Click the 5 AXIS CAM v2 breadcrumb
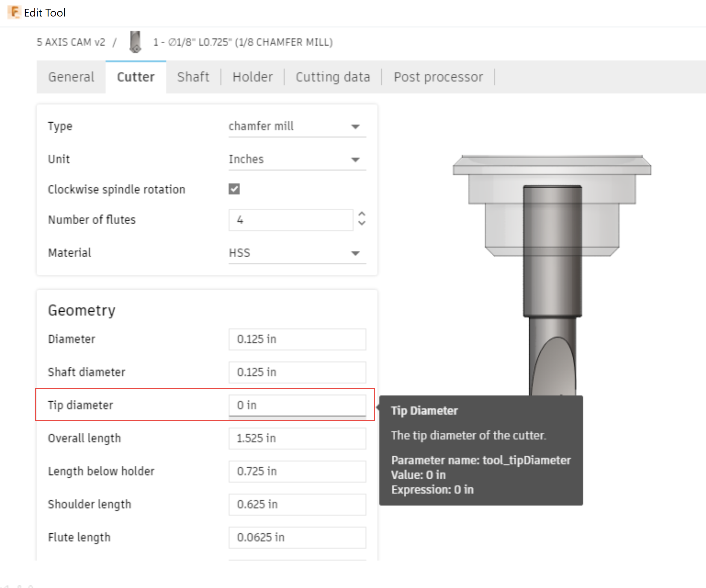The image size is (706, 588). click(x=71, y=42)
